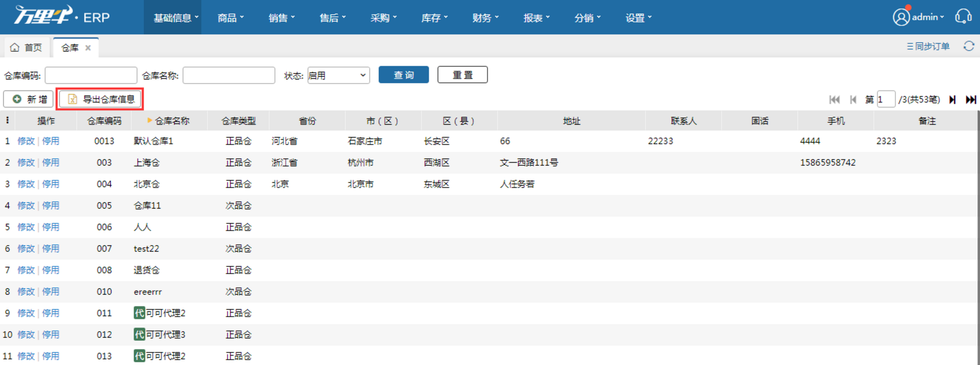Viewport: 980px width, 365px height.
Task: Click the 仓库编码 column header
Action: (104, 121)
